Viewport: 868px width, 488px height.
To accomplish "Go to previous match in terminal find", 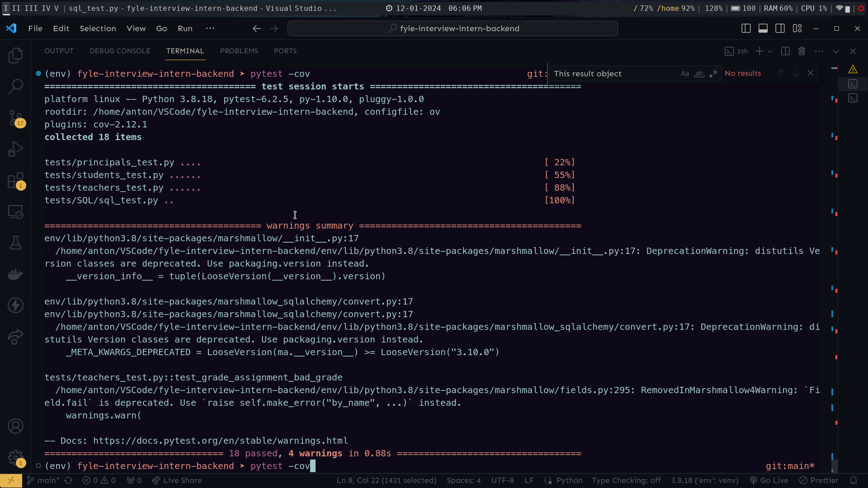I will [781, 73].
